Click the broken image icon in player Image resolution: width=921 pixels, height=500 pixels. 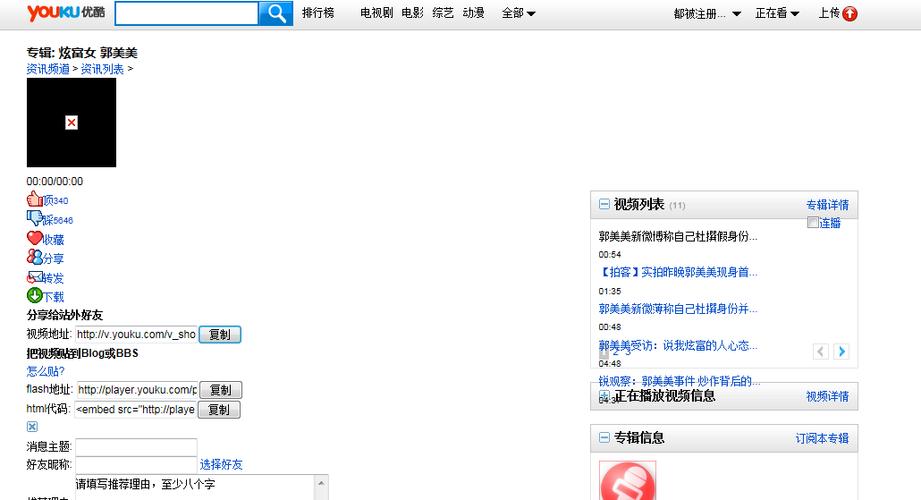[71, 122]
